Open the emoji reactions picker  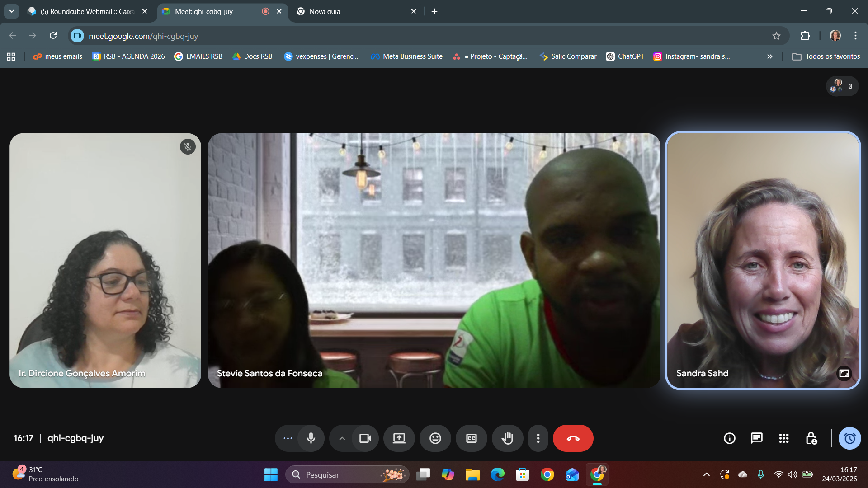[x=435, y=438]
